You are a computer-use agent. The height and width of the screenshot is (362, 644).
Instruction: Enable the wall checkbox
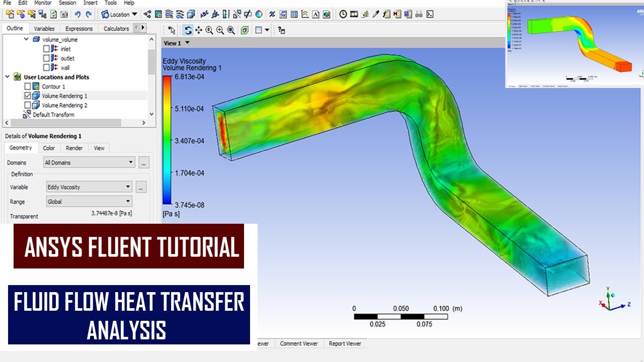pyautogui.click(x=46, y=67)
